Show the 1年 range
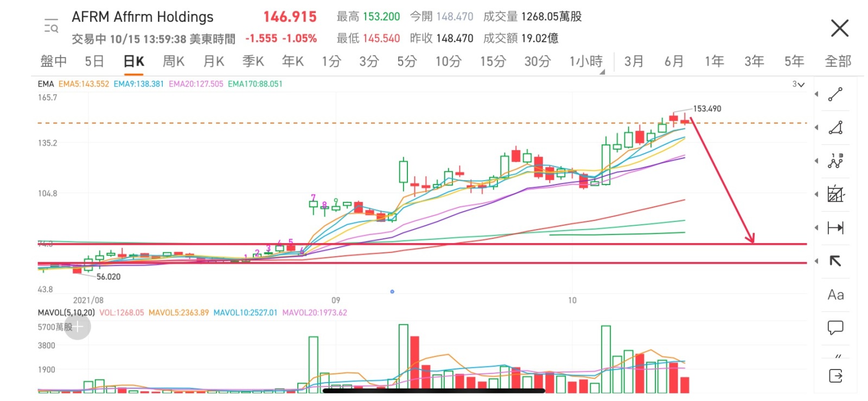Screen dimensions: 868x401 tap(714, 61)
